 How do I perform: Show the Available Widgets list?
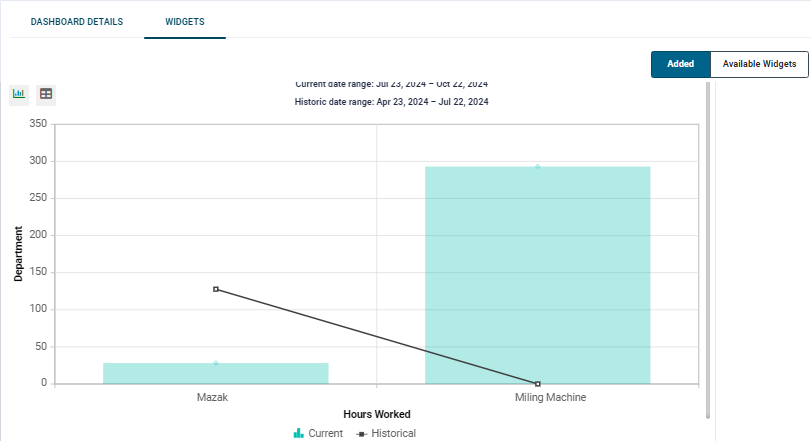point(759,64)
